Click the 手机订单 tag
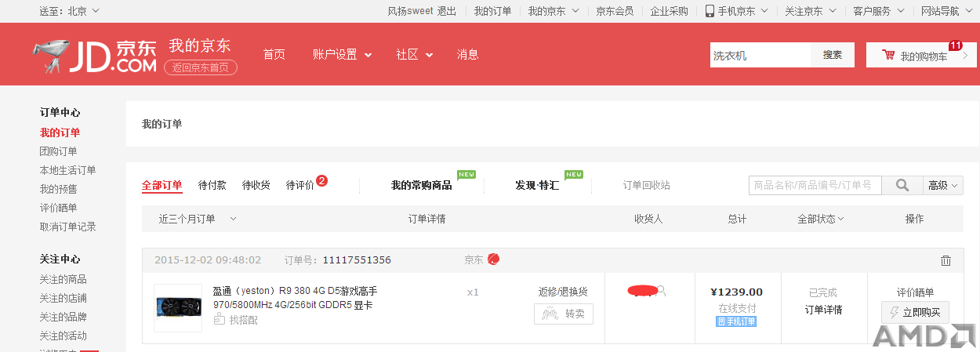This screenshot has height=352, width=980. click(x=736, y=321)
